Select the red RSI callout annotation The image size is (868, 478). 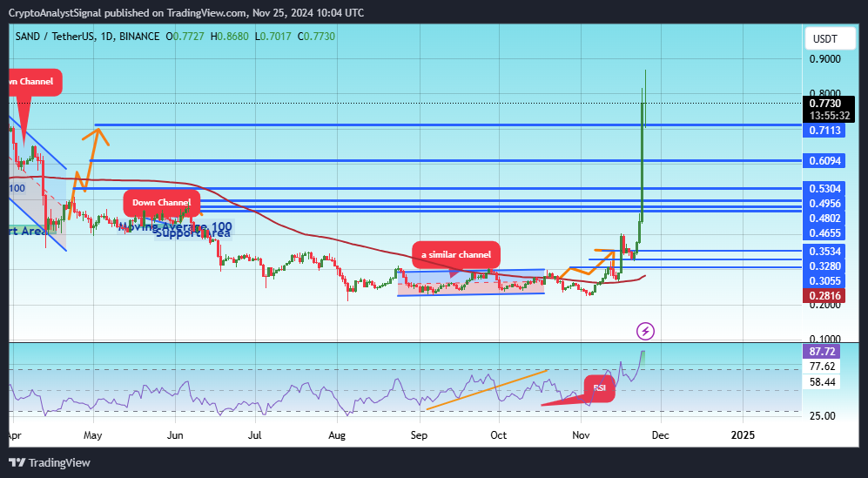pyautogui.click(x=599, y=387)
